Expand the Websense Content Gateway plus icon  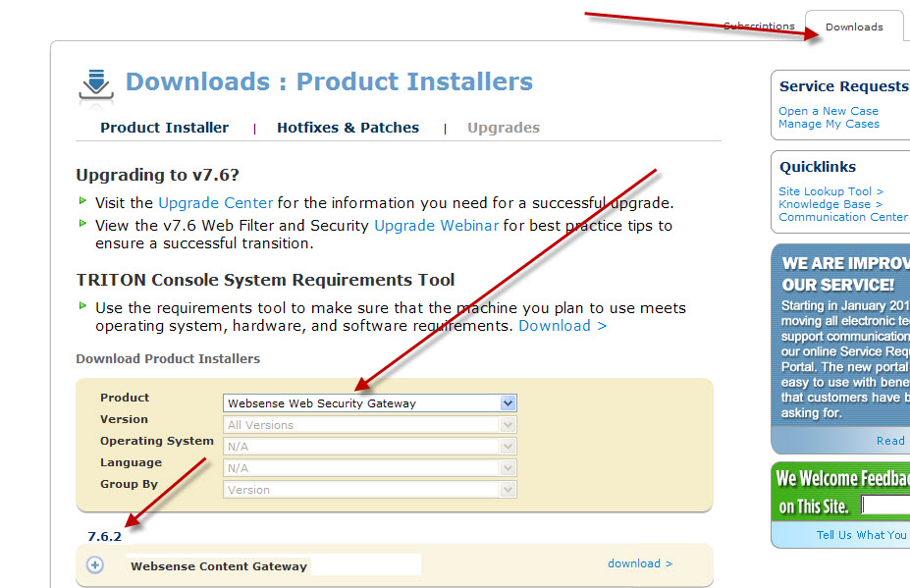95,564
